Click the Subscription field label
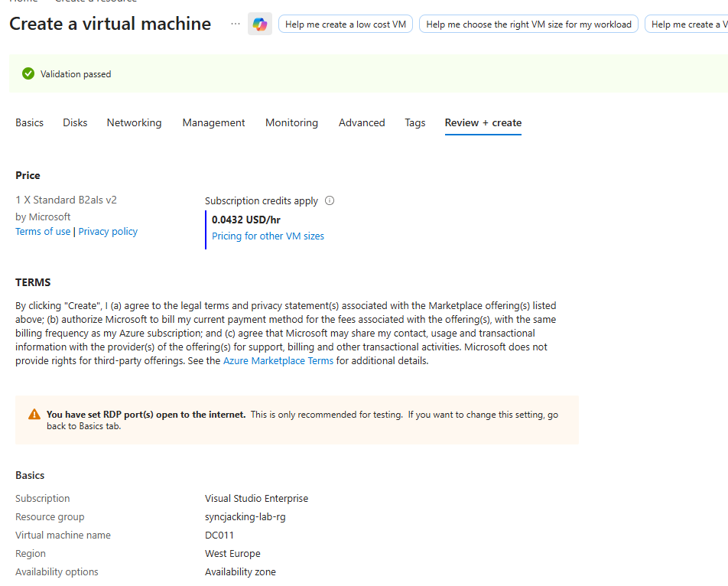This screenshot has width=728, height=586. [42, 498]
